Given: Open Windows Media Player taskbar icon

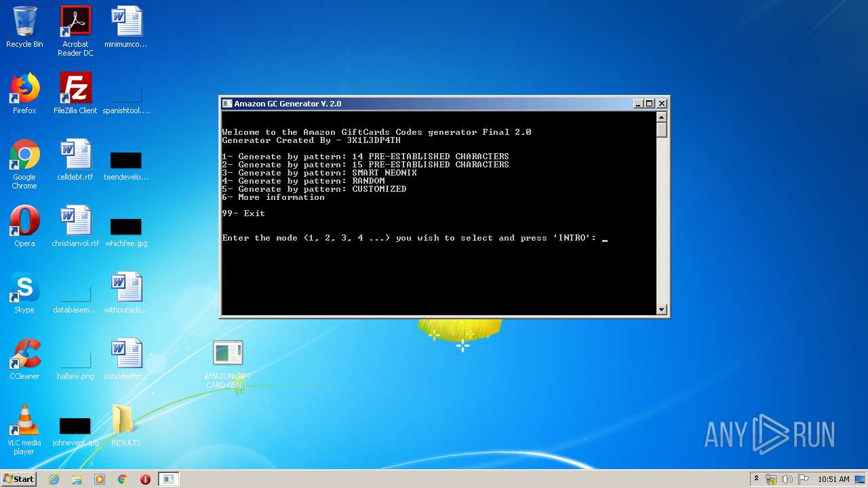Looking at the screenshot, I should point(100,479).
